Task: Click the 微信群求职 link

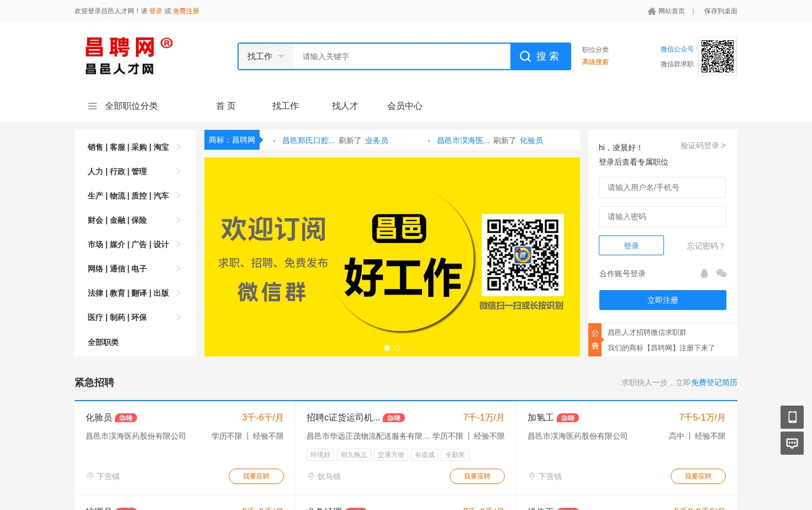Action: click(x=677, y=64)
